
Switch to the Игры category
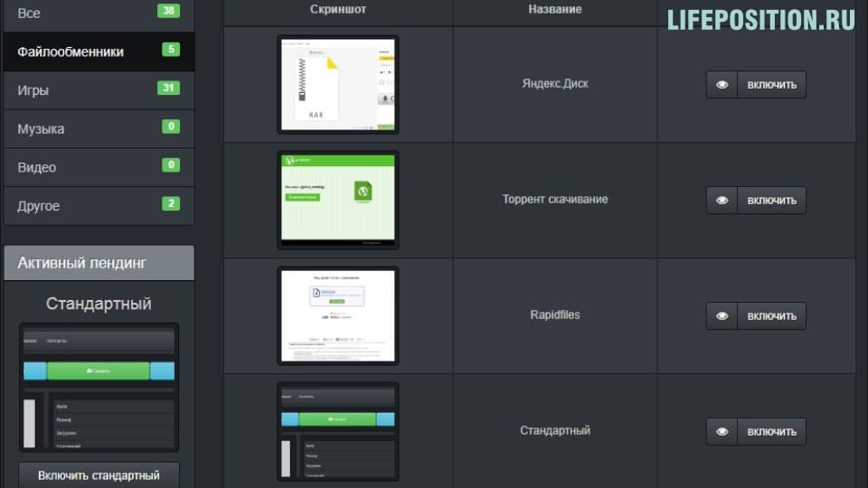(x=98, y=90)
